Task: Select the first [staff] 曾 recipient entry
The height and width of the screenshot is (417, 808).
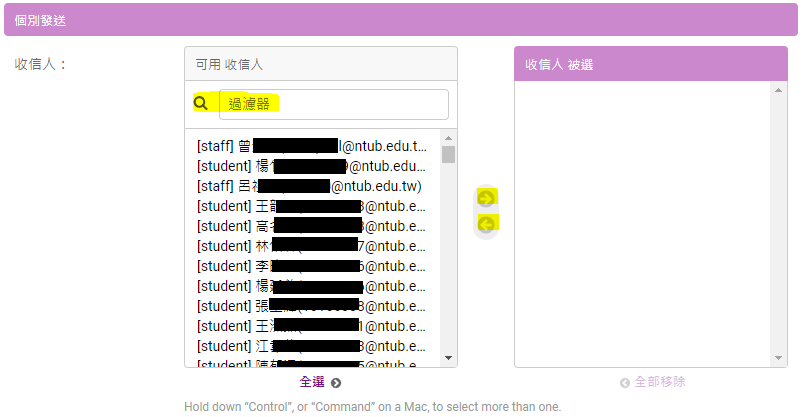Action: pyautogui.click(x=312, y=146)
